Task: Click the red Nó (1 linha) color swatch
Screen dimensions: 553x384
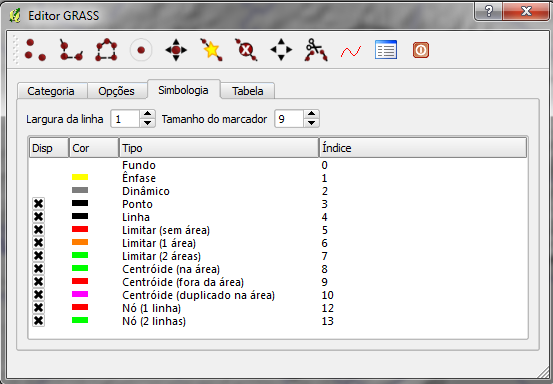Action: click(80, 307)
